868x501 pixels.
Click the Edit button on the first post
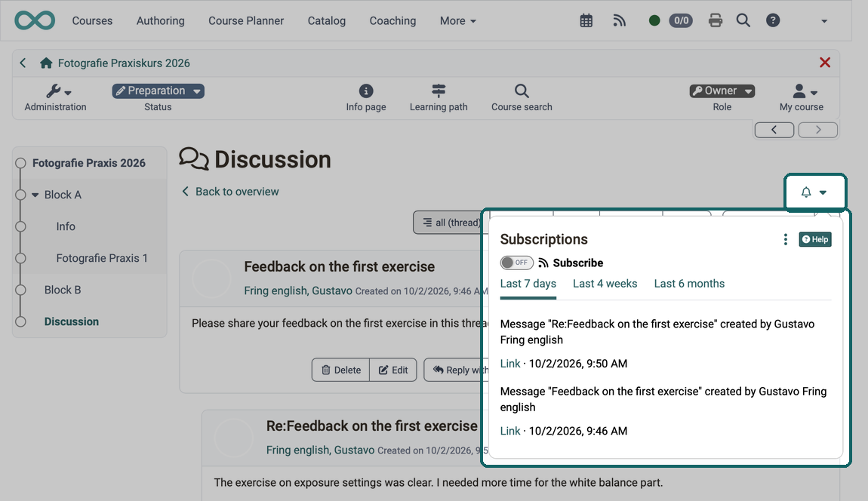(393, 370)
